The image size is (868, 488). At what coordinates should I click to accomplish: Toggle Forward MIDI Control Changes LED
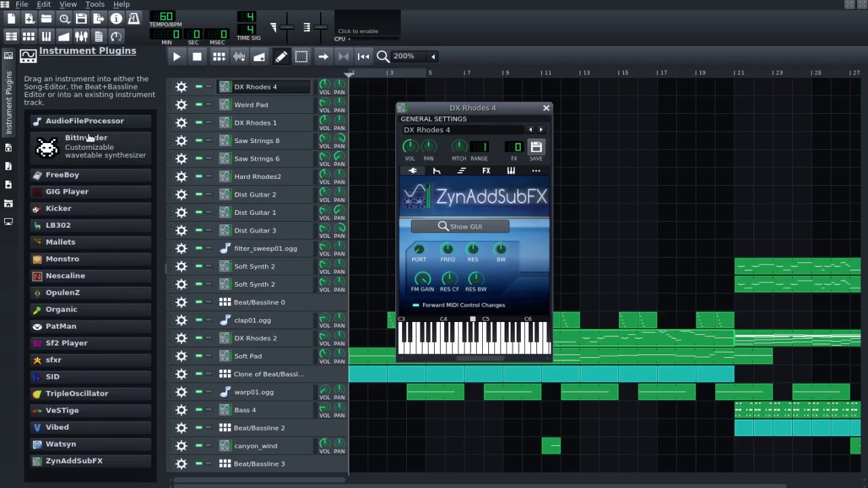pos(416,305)
